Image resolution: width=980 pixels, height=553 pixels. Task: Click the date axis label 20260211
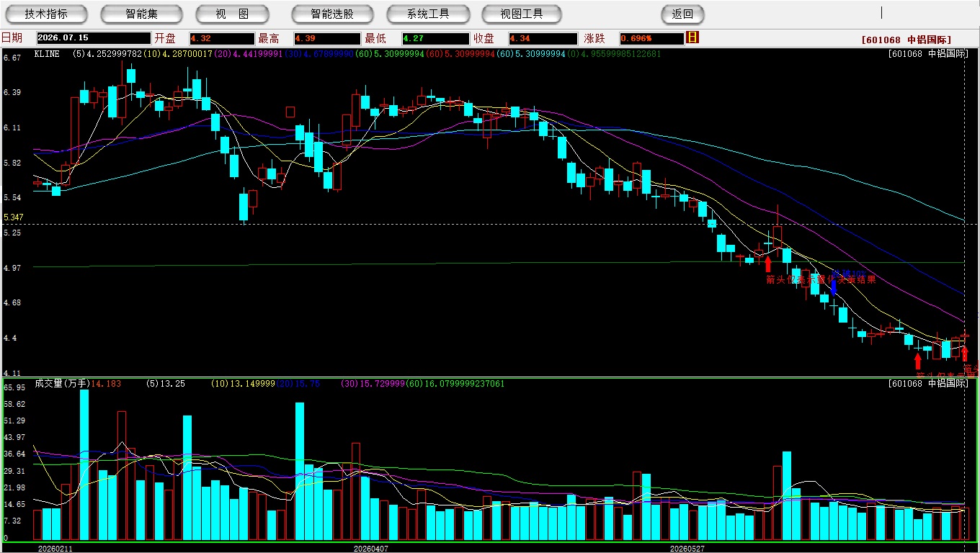pos(55,548)
